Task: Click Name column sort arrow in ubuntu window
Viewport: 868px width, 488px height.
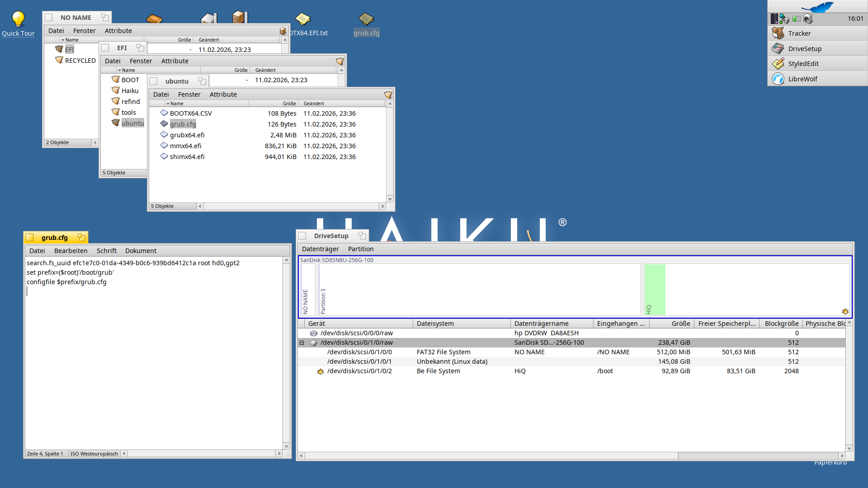Action: coord(168,104)
